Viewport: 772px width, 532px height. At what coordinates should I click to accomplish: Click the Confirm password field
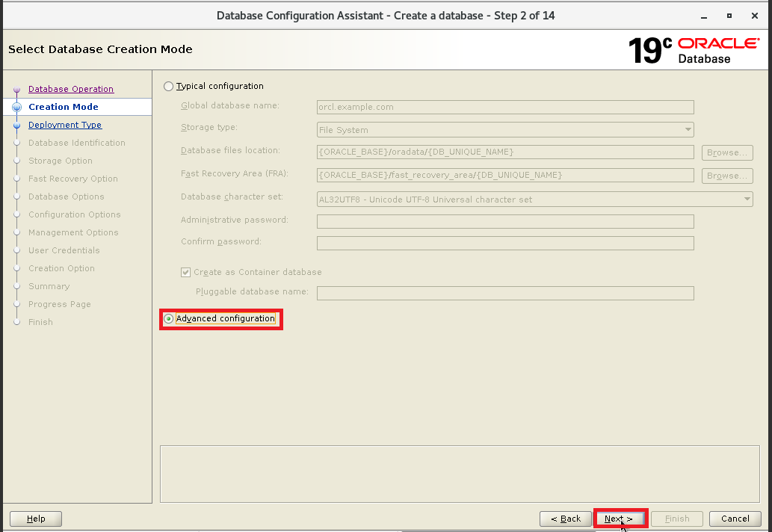tap(505, 243)
